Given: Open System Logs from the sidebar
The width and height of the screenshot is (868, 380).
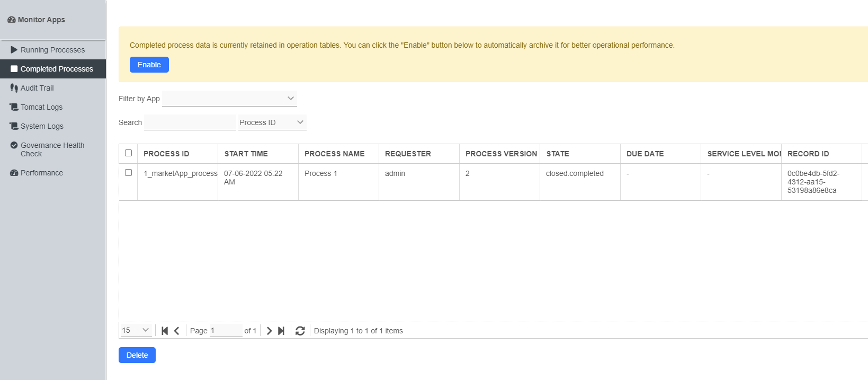Looking at the screenshot, I should click(42, 126).
